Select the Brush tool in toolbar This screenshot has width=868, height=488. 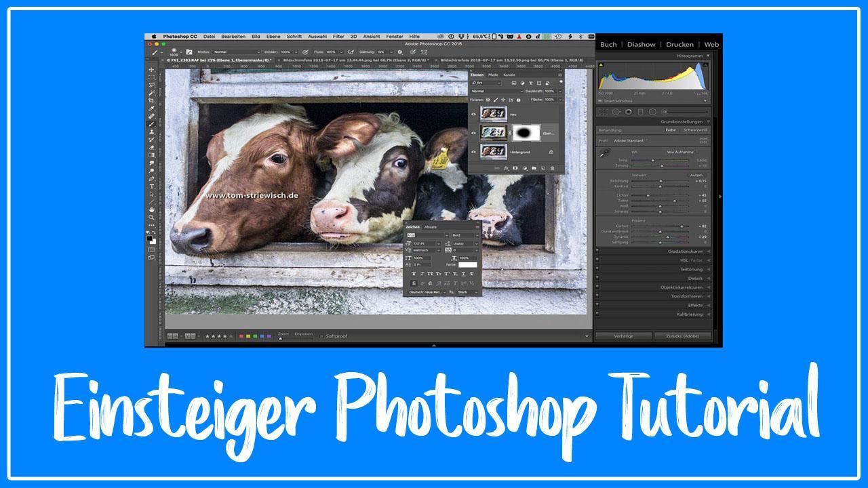[151, 123]
